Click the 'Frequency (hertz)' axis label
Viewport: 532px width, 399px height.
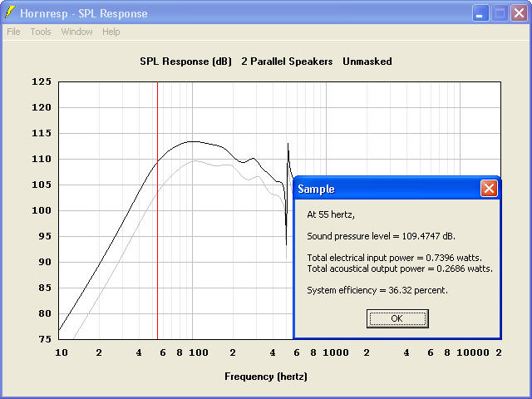(266, 377)
